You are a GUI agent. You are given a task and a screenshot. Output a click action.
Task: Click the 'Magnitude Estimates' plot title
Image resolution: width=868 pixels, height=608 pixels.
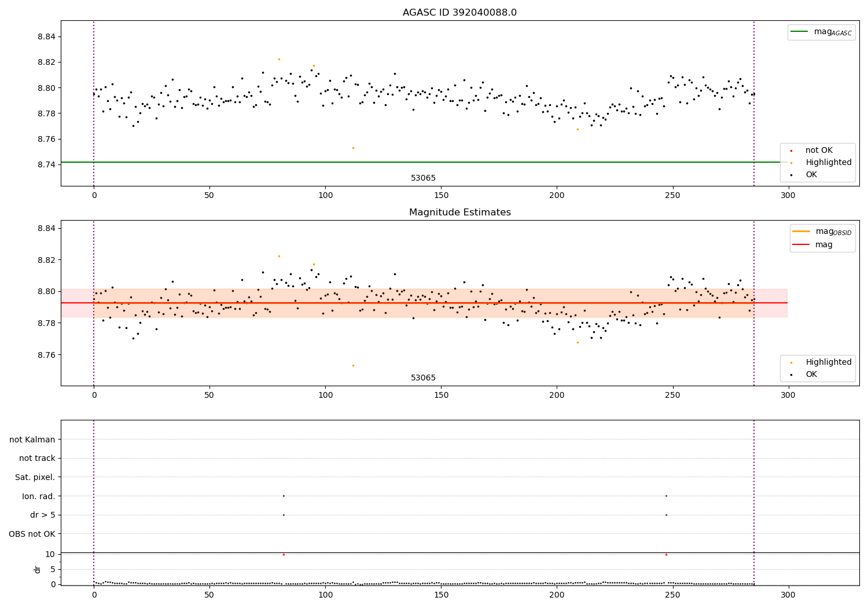pos(459,213)
